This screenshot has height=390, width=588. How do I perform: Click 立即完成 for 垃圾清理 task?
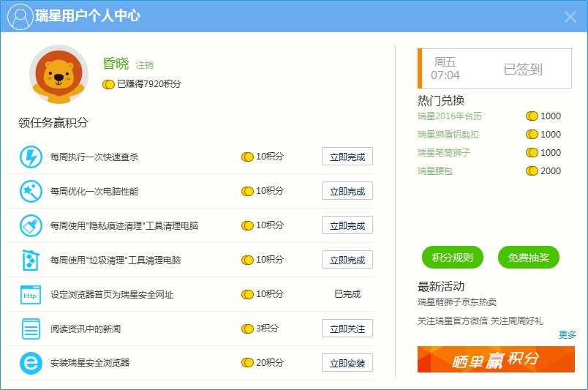[347, 260]
